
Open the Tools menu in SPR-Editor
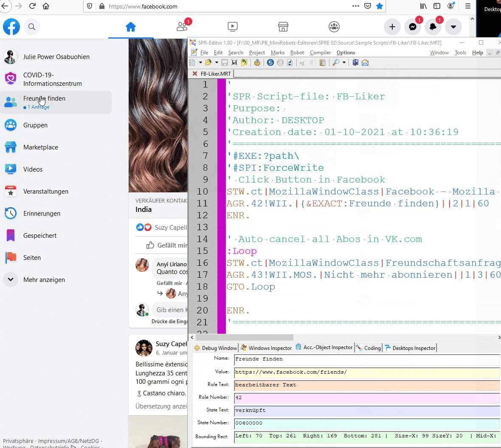[x=460, y=53]
